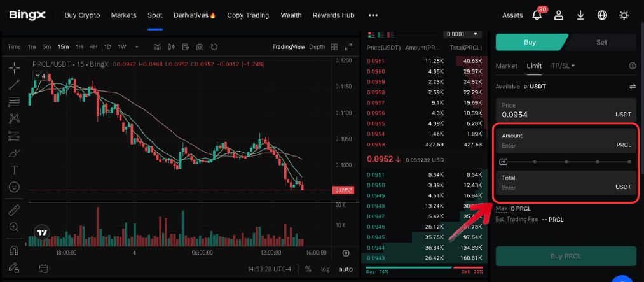Switch to Market order type

click(507, 66)
